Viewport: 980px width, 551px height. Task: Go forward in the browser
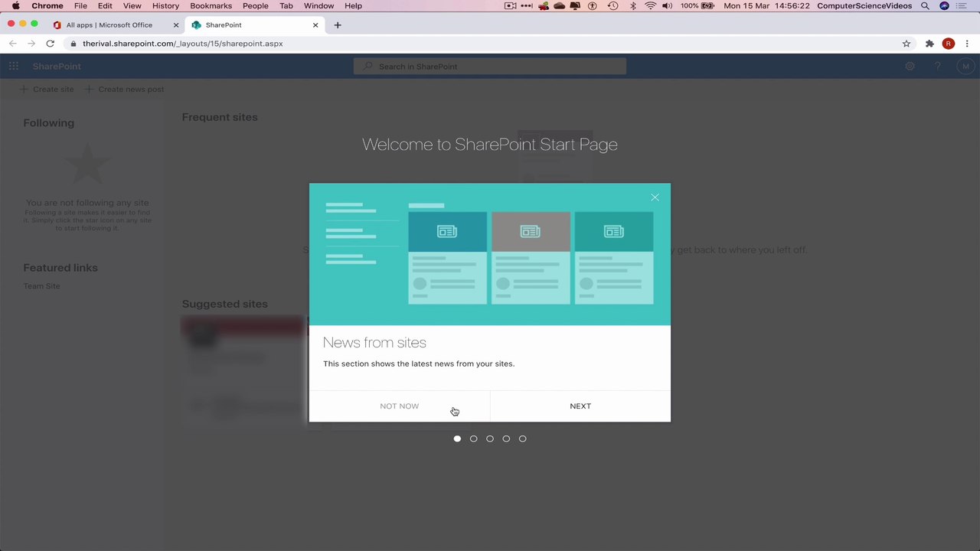31,44
